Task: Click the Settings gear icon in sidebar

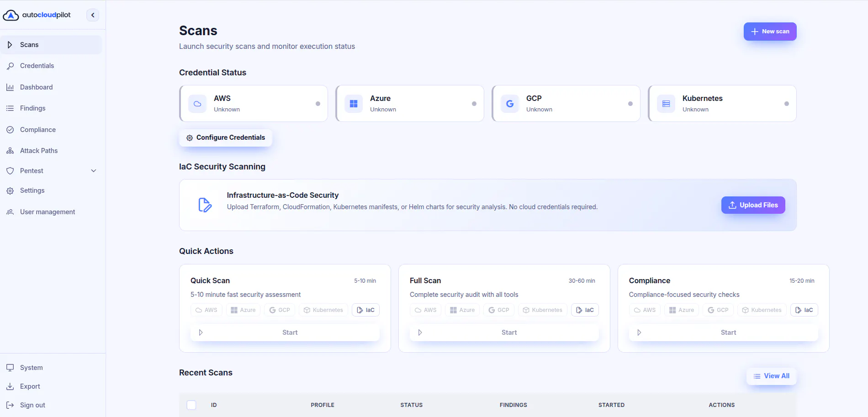Action: coord(10,190)
